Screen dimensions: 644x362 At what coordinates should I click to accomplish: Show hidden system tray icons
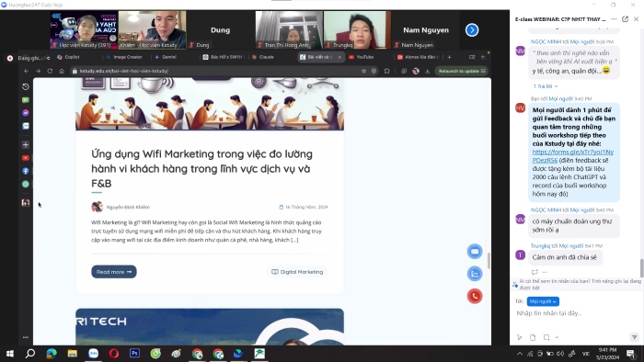pyautogui.click(x=520, y=354)
